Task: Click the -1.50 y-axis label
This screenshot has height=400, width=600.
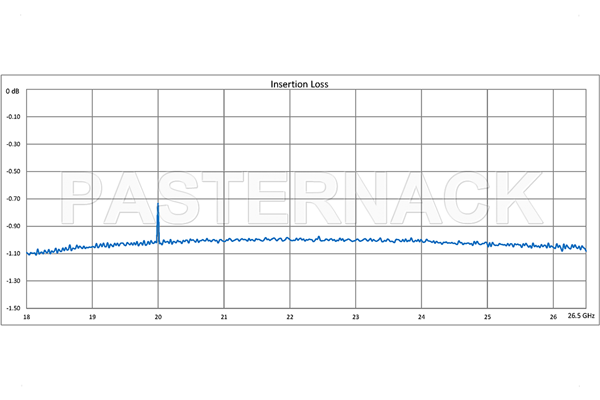Action: tap(13, 308)
